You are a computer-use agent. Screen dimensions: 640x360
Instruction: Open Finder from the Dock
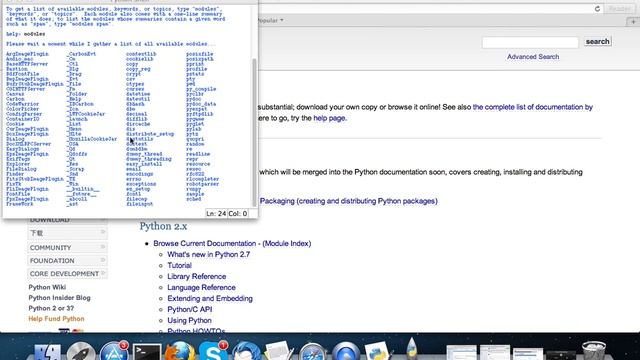[x=47, y=352]
